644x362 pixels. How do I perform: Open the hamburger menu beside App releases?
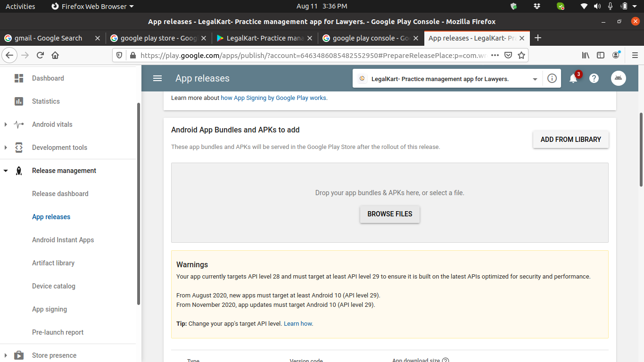tap(157, 79)
